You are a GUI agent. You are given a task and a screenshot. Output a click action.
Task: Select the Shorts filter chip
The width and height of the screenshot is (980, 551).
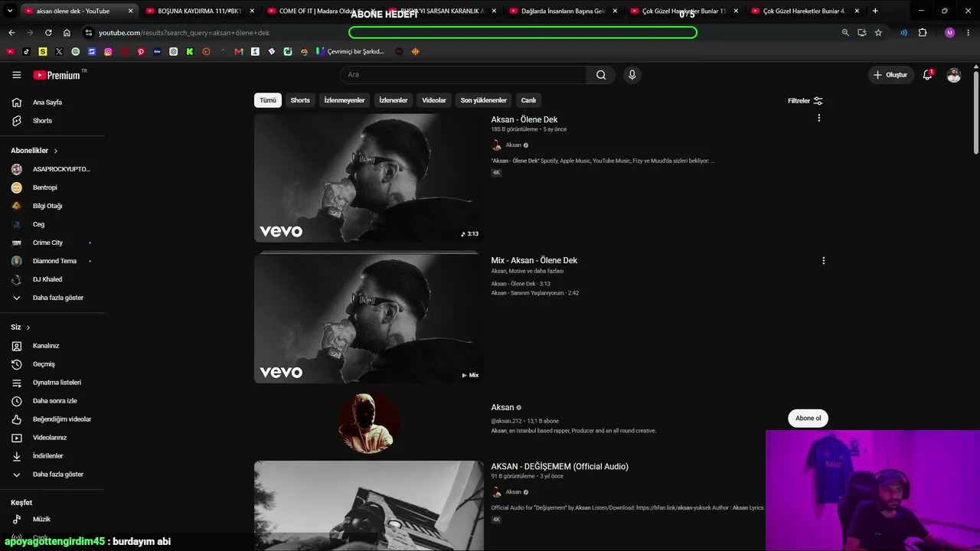pyautogui.click(x=300, y=100)
